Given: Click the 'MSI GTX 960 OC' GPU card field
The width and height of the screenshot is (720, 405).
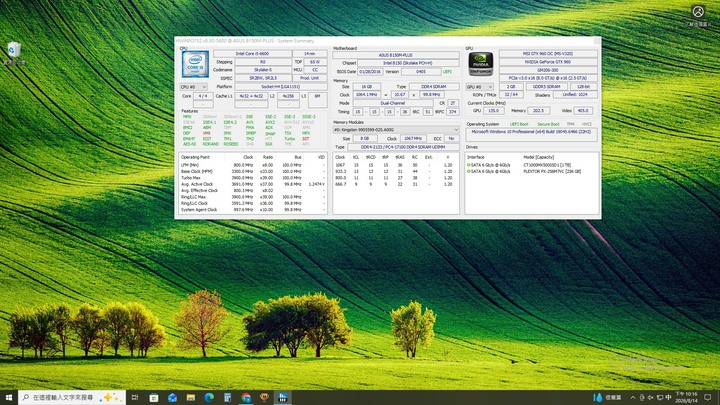Looking at the screenshot, I should coord(548,54).
